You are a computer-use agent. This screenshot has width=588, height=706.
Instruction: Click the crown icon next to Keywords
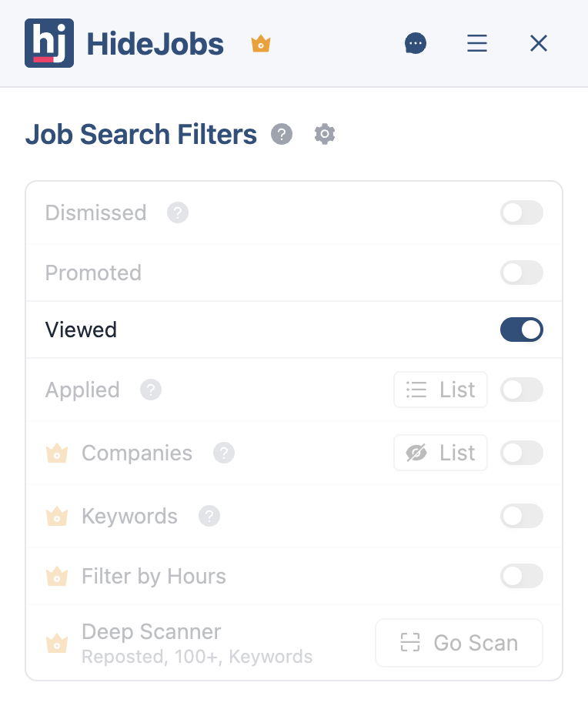pyautogui.click(x=57, y=517)
